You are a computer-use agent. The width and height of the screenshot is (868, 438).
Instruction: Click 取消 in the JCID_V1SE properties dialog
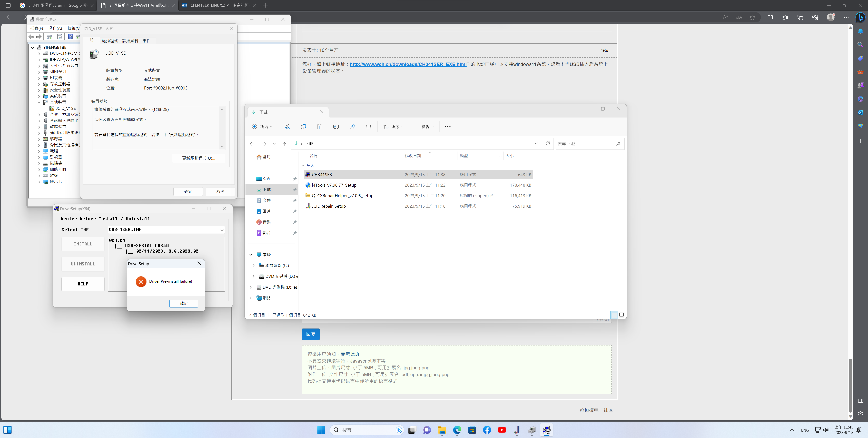[220, 191]
